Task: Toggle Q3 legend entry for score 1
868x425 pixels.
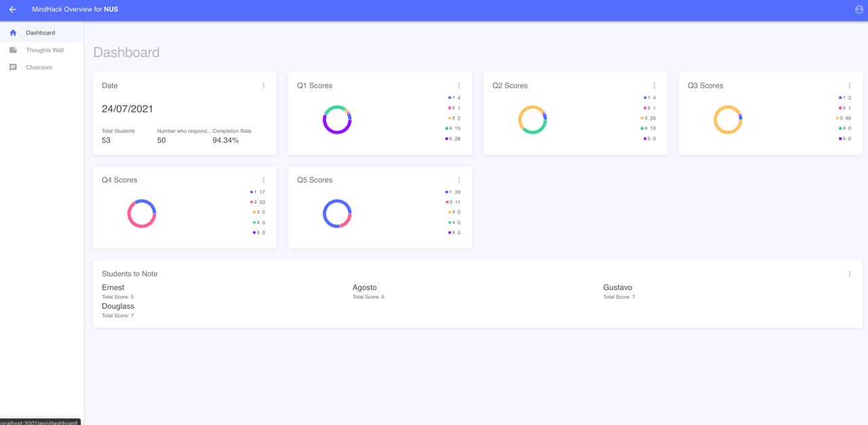Action: click(x=845, y=98)
